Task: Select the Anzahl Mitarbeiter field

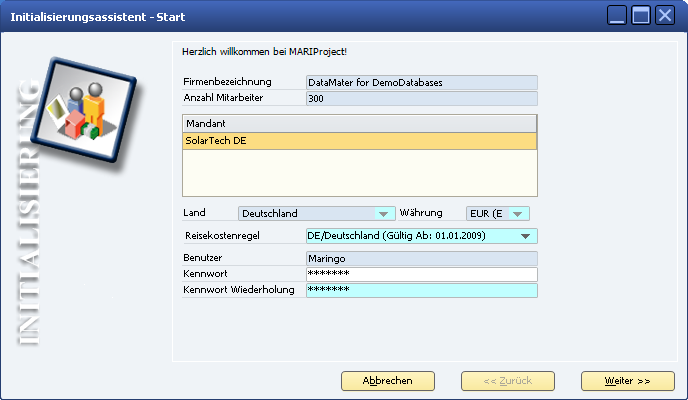Action: point(421,99)
